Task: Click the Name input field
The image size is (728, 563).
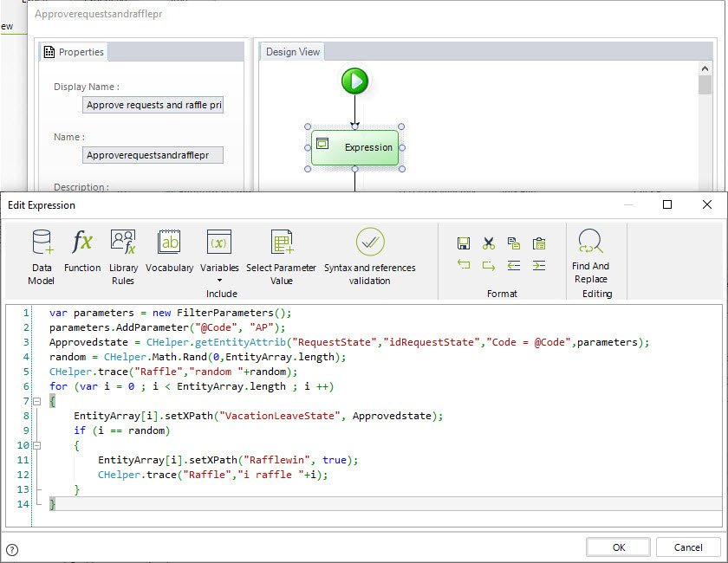Action: coord(153,155)
